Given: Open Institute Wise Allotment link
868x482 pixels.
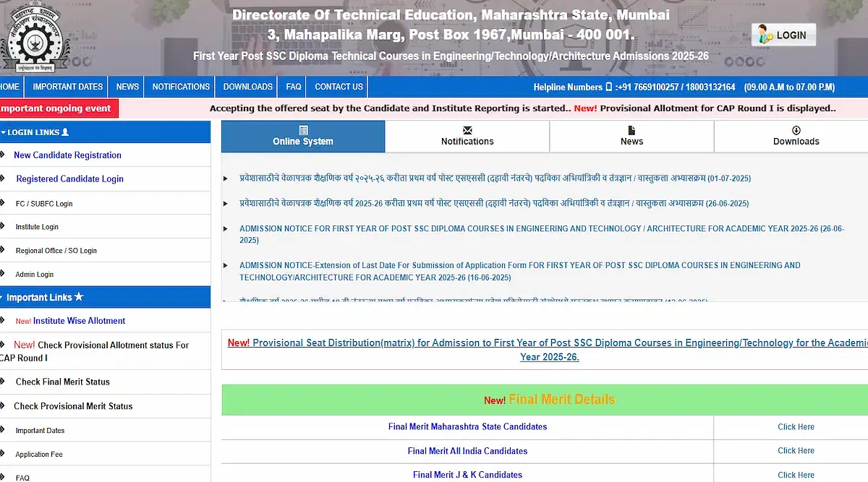Looking at the screenshot, I should click(79, 321).
